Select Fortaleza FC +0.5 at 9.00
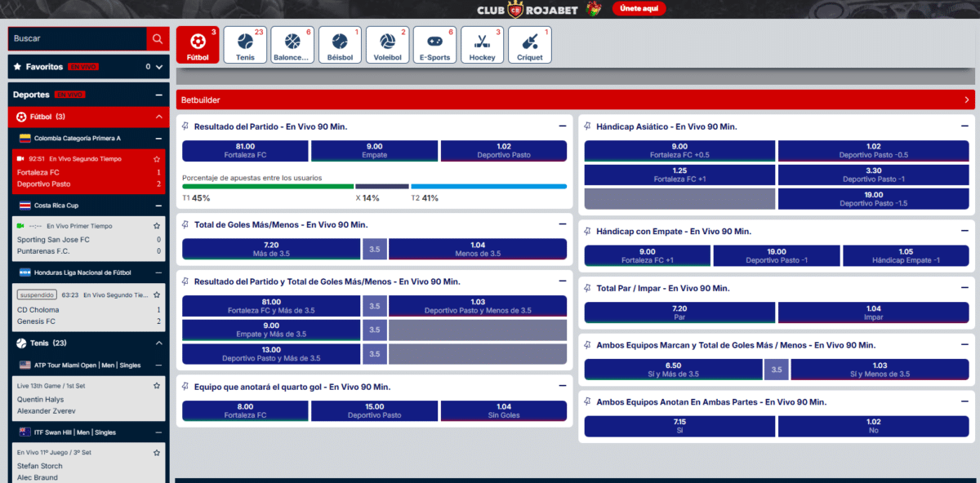The height and width of the screenshot is (483, 980). tap(679, 151)
